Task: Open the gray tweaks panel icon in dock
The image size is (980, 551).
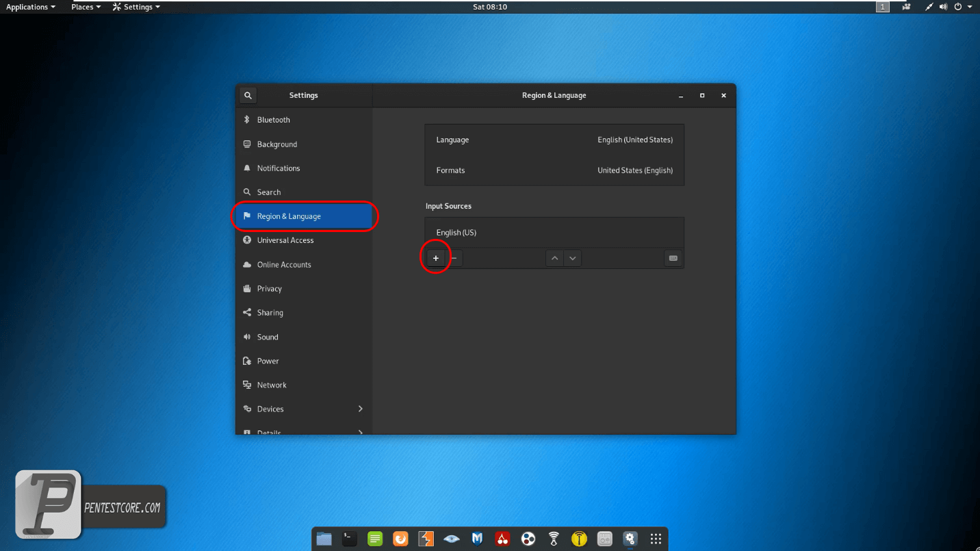Action: [604, 539]
